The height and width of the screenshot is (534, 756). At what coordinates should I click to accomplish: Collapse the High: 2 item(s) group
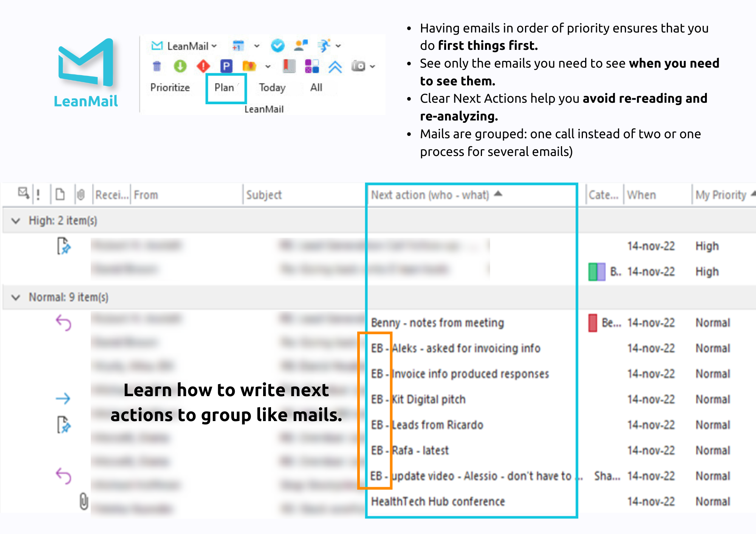[15, 221]
